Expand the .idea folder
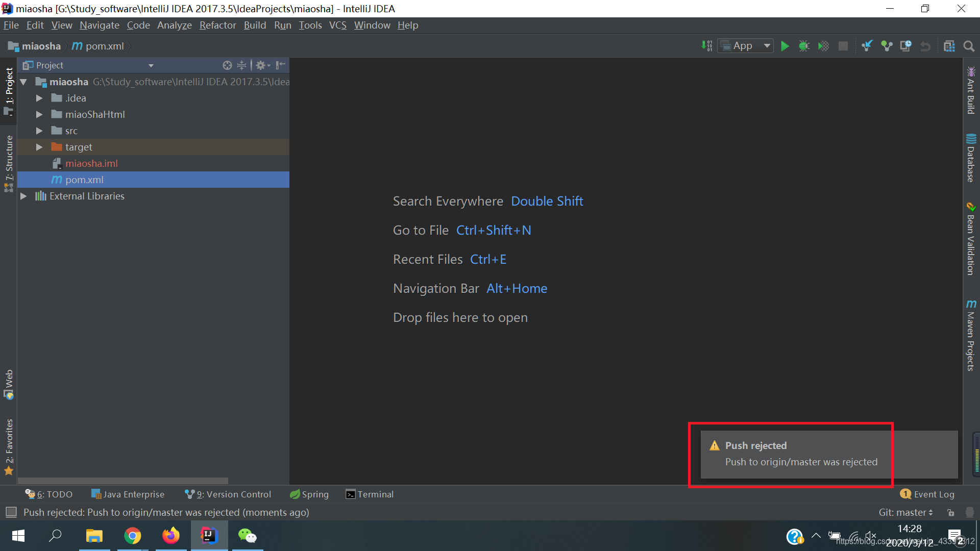 tap(39, 98)
